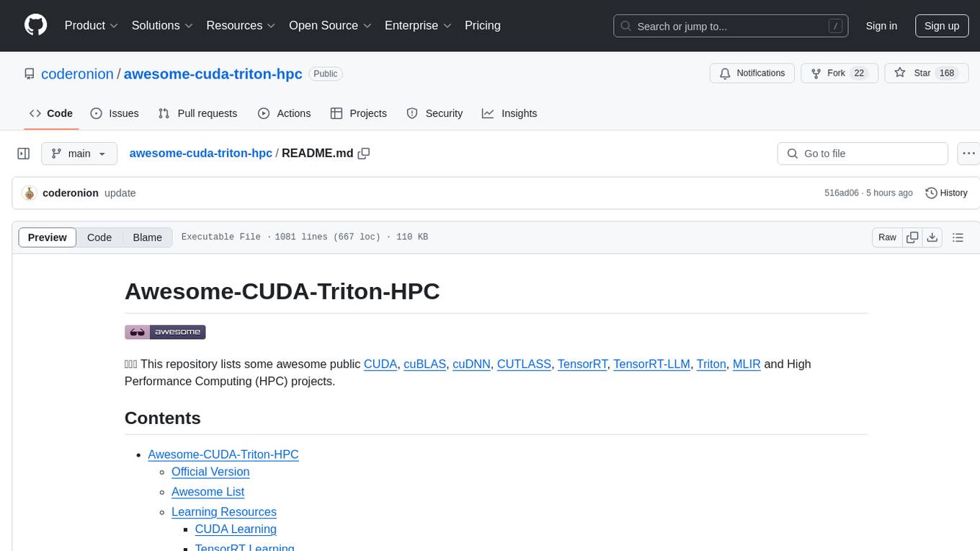Expand the Open Source menu

tap(330, 25)
